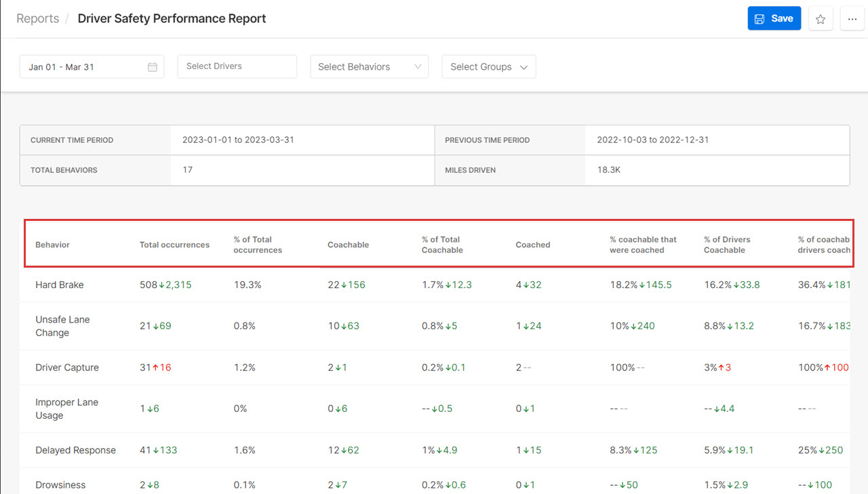Navigate back via the Reports breadcrumb
868x494 pixels.
pyautogui.click(x=37, y=18)
